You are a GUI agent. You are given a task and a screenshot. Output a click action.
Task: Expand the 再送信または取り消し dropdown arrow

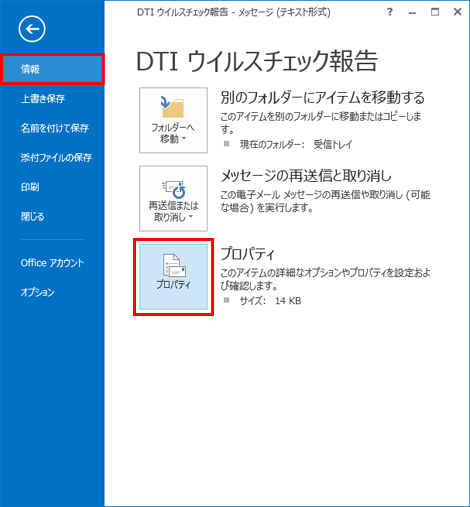pos(191,217)
